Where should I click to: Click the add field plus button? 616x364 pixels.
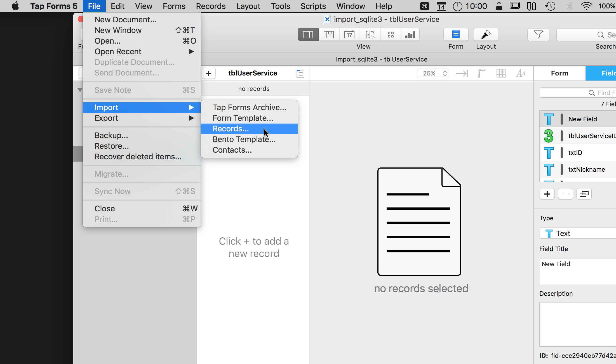547,194
